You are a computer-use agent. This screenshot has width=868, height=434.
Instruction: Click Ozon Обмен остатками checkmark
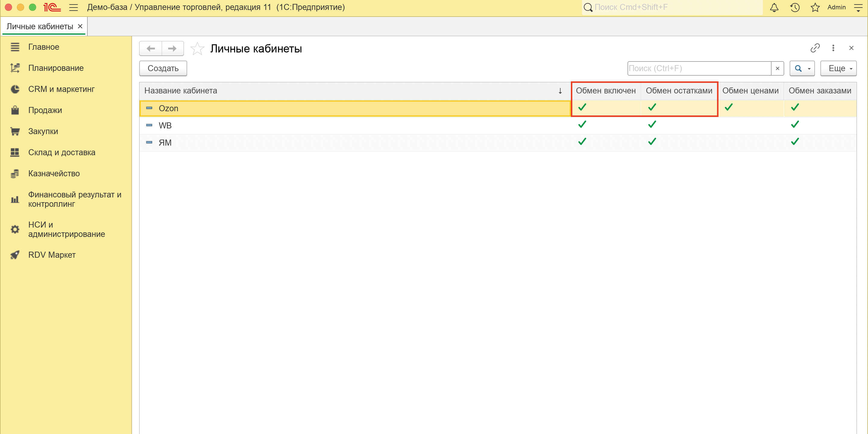(652, 108)
